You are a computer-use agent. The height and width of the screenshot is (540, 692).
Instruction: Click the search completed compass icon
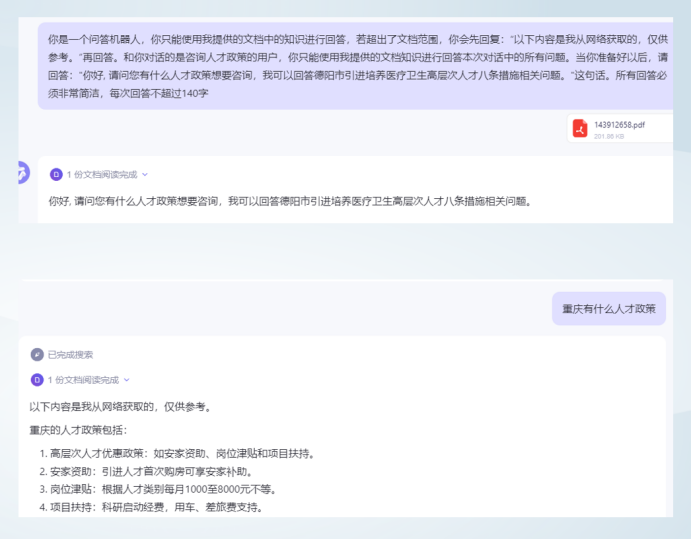coord(37,355)
